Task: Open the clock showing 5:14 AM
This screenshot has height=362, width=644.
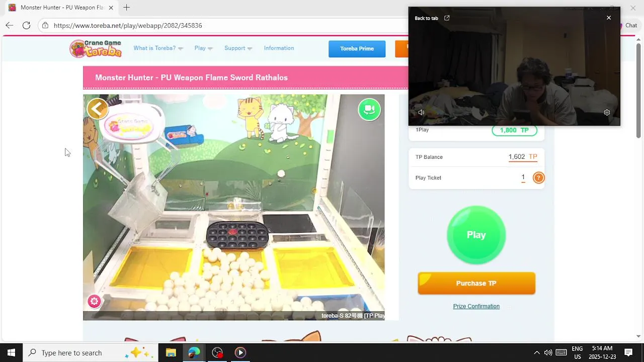Action: 602,352
